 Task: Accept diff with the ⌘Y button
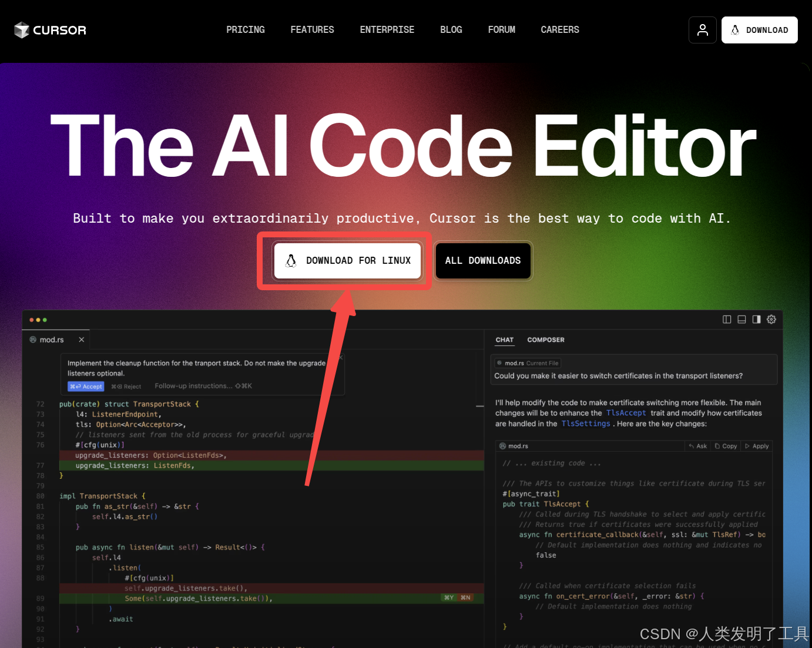449,598
